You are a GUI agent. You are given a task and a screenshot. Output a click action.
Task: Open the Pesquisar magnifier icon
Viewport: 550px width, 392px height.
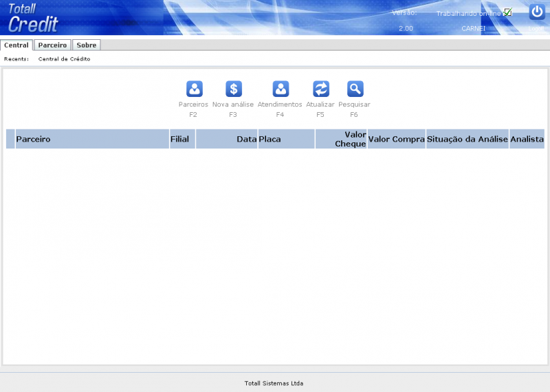click(355, 89)
